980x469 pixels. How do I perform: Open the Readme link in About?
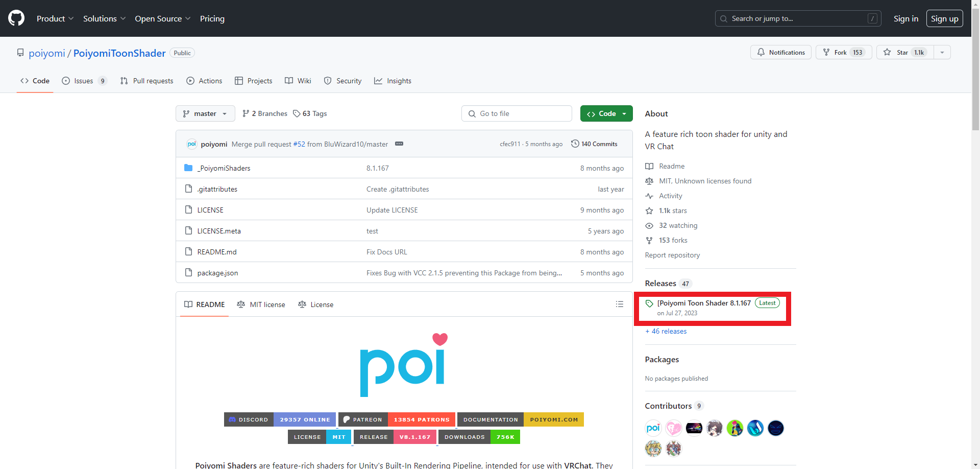(665, 166)
